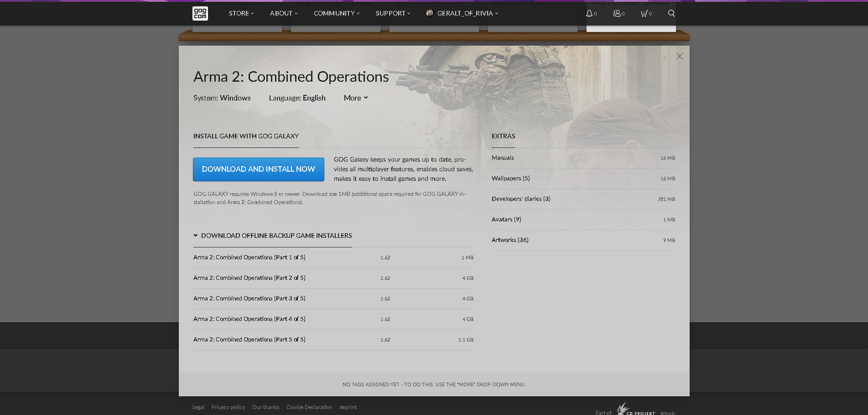This screenshot has height=415, width=868.
Task: Open the notifications bell icon
Action: click(589, 13)
